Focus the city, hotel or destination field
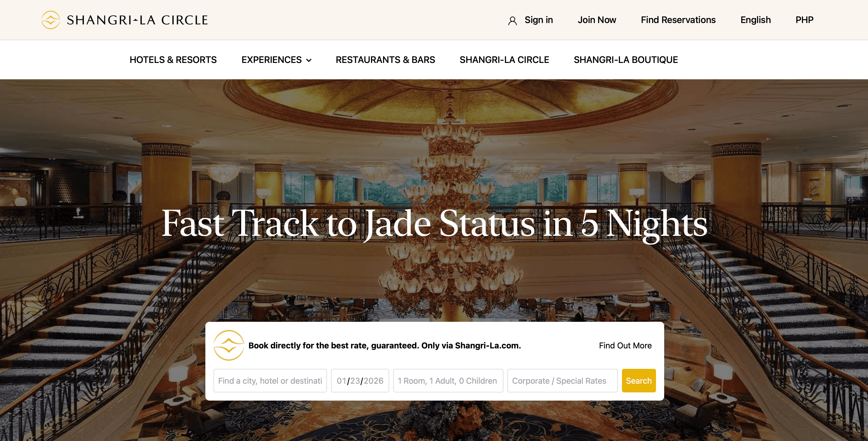This screenshot has width=868, height=441. click(270, 380)
